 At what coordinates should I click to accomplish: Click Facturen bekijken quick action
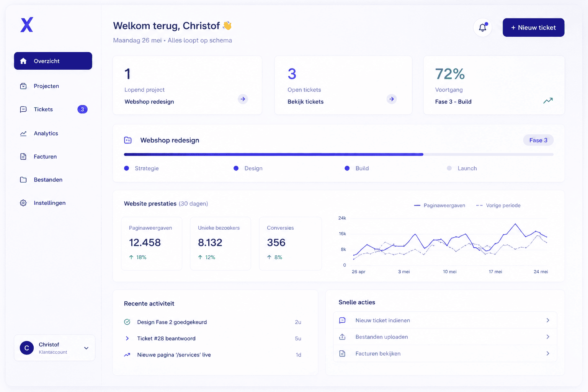click(445, 354)
